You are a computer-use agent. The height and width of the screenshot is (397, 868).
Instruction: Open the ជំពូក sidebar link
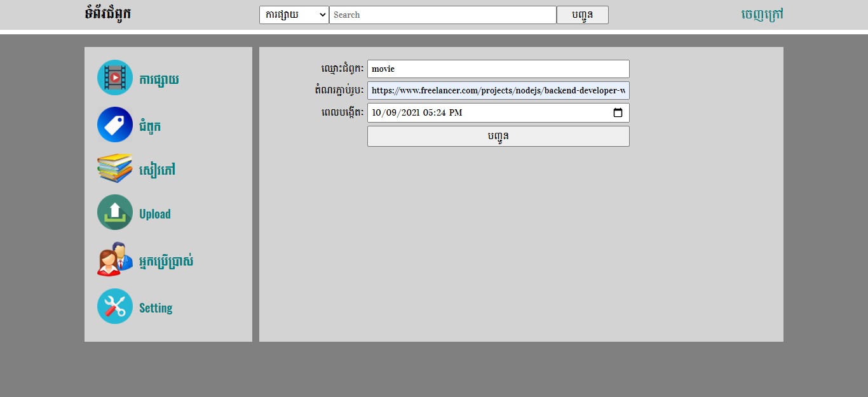pyautogui.click(x=150, y=126)
